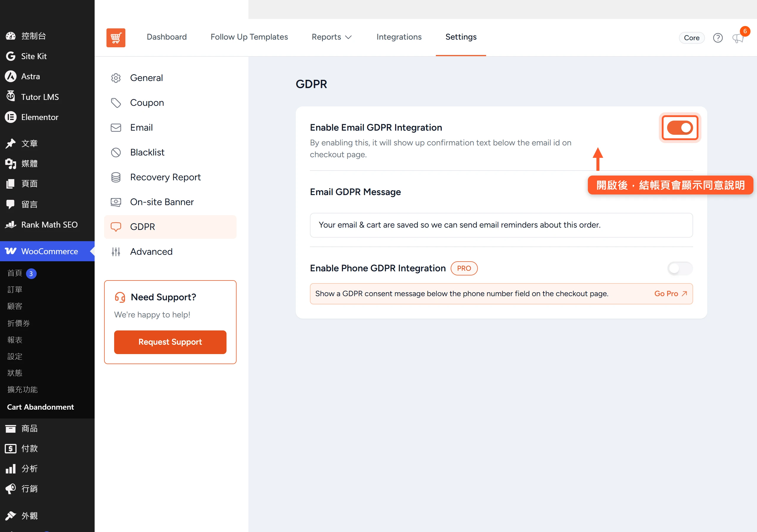Click the Astra logo icon
The image size is (757, 532).
(x=11, y=77)
